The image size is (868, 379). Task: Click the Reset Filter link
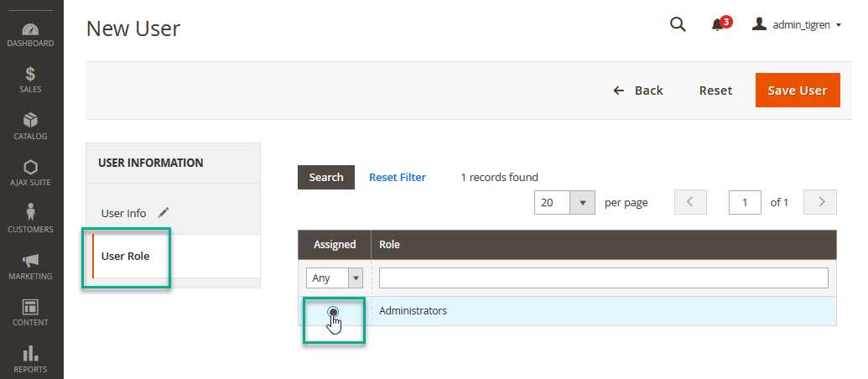point(398,177)
